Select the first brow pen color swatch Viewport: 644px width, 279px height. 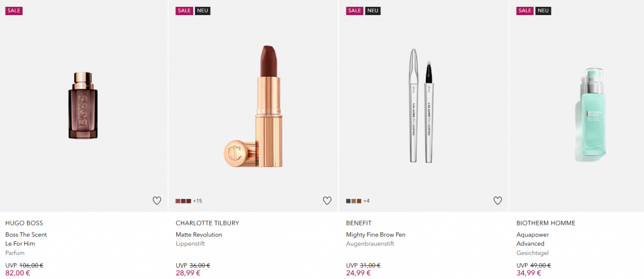click(348, 201)
